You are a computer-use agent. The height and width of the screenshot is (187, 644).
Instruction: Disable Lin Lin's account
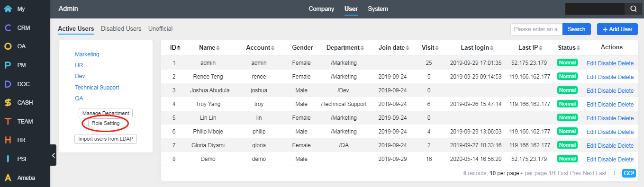point(607,118)
